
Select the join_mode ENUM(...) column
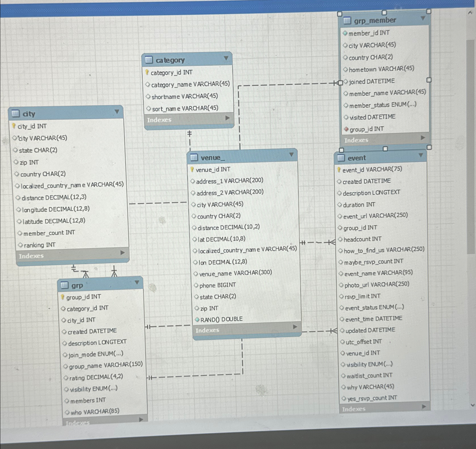(96, 354)
